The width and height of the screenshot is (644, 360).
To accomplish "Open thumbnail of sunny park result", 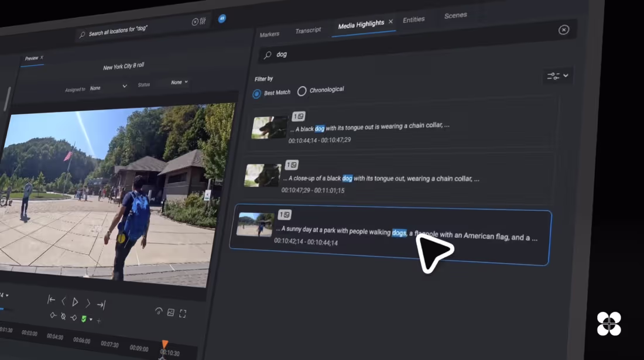I will point(255,224).
